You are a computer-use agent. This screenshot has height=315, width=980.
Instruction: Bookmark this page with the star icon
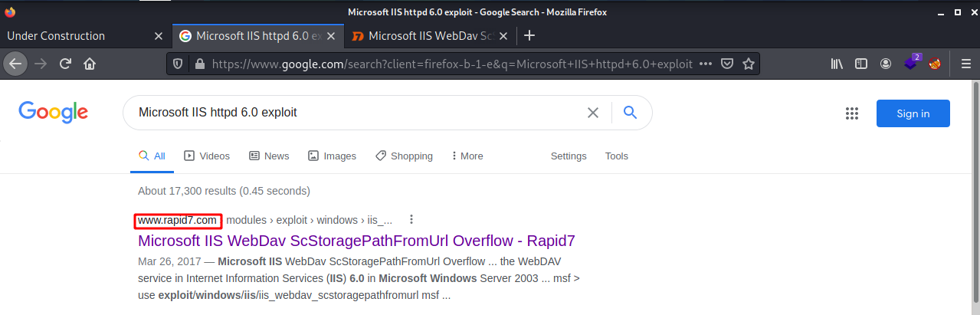click(749, 64)
